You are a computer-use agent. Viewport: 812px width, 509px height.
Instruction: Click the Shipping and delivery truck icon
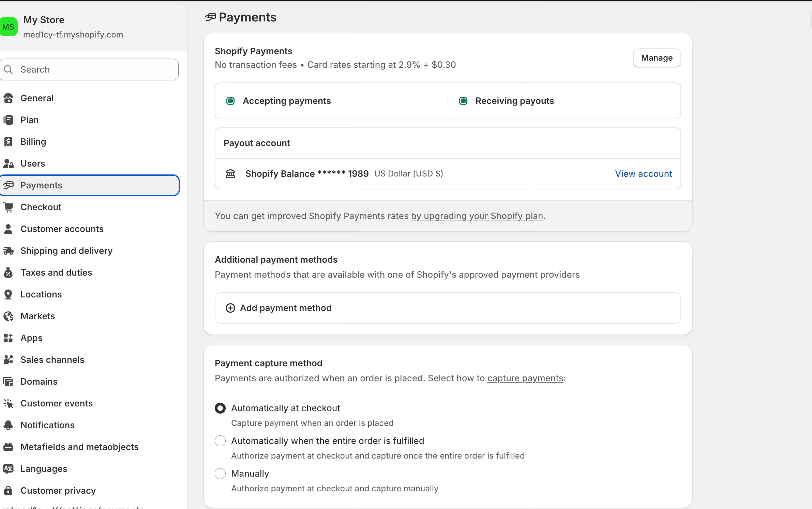pos(8,251)
